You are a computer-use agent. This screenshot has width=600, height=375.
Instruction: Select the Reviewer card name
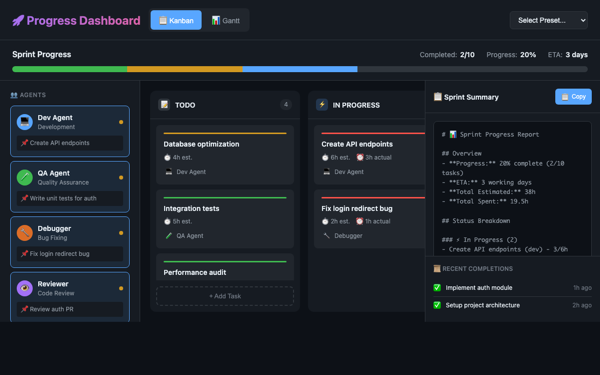53,284
